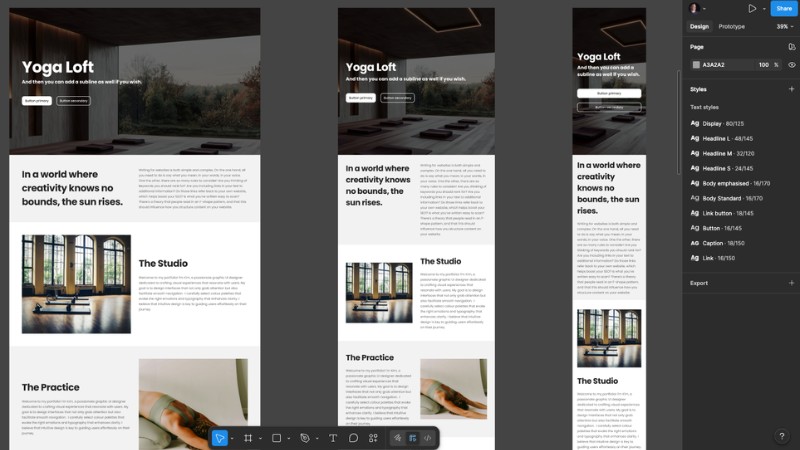
Task: Switch to the Prototype tab
Action: (x=732, y=26)
